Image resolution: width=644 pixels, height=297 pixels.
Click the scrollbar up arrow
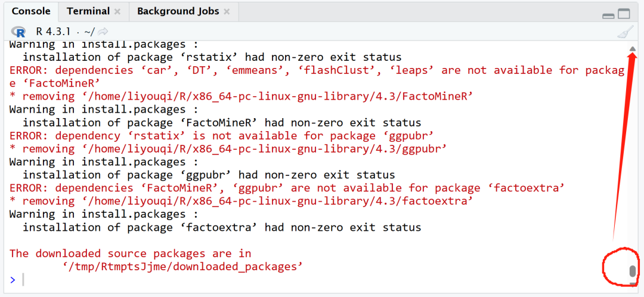click(x=633, y=49)
